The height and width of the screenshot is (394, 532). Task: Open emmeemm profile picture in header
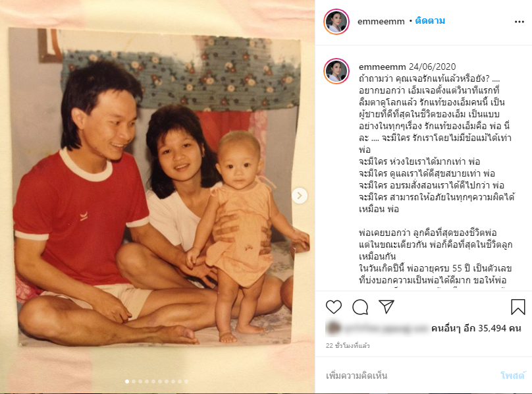click(x=336, y=22)
